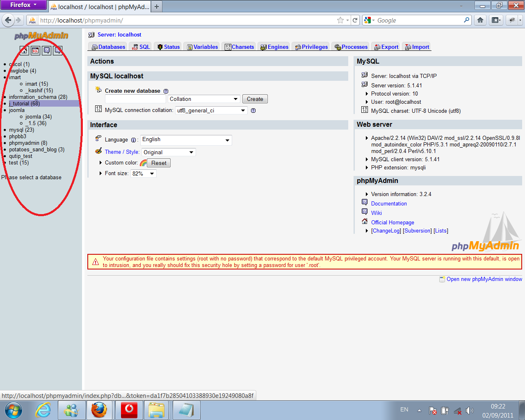This screenshot has width=525, height=420.
Task: Open the Export tab
Action: click(x=386, y=47)
